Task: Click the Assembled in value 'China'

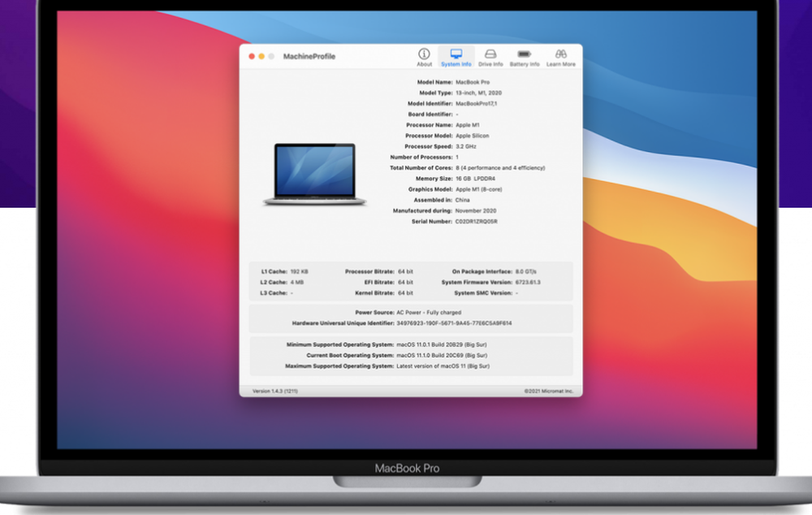Action: pyautogui.click(x=463, y=200)
